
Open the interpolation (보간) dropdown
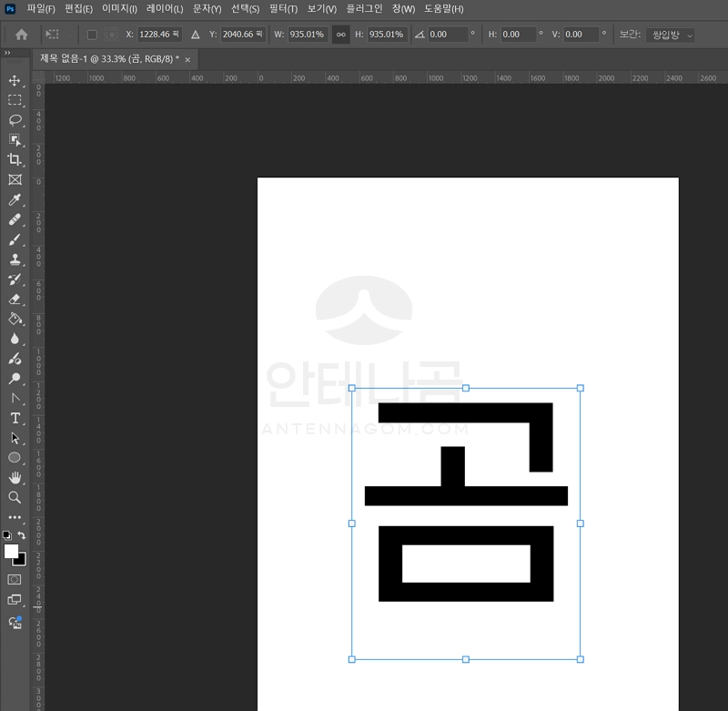pyautogui.click(x=671, y=35)
